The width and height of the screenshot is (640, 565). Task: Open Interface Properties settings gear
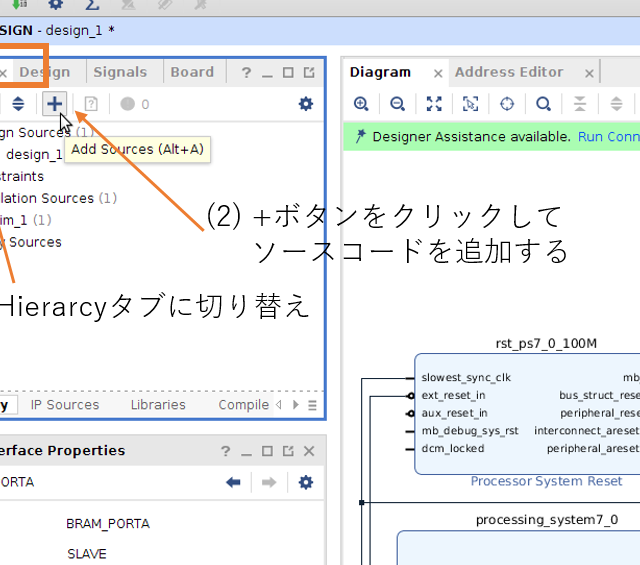pyautogui.click(x=306, y=482)
